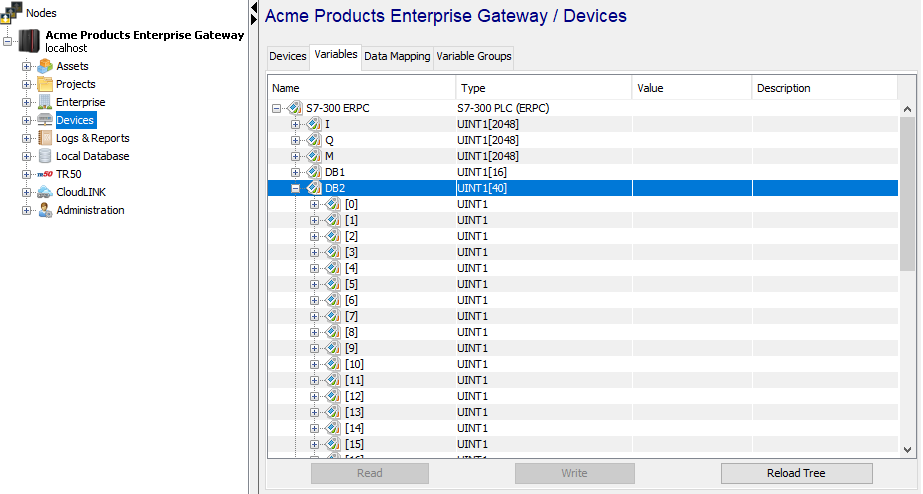The image size is (923, 494).
Task: Click the variable icon beside [10]
Action: (x=334, y=364)
